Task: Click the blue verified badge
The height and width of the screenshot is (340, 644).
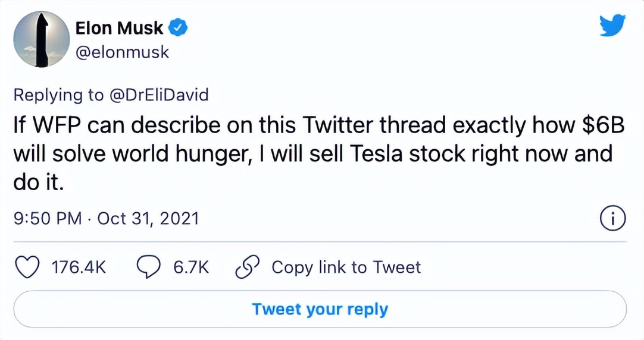Action: click(x=179, y=28)
